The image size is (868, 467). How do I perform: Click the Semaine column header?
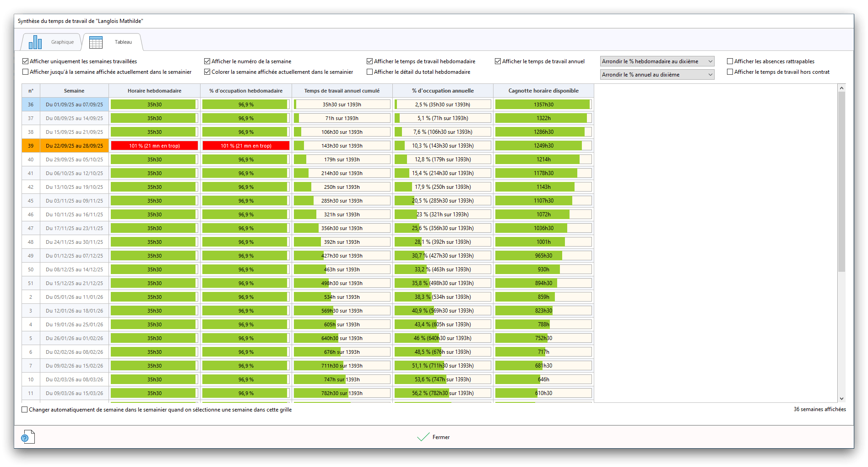coord(74,91)
